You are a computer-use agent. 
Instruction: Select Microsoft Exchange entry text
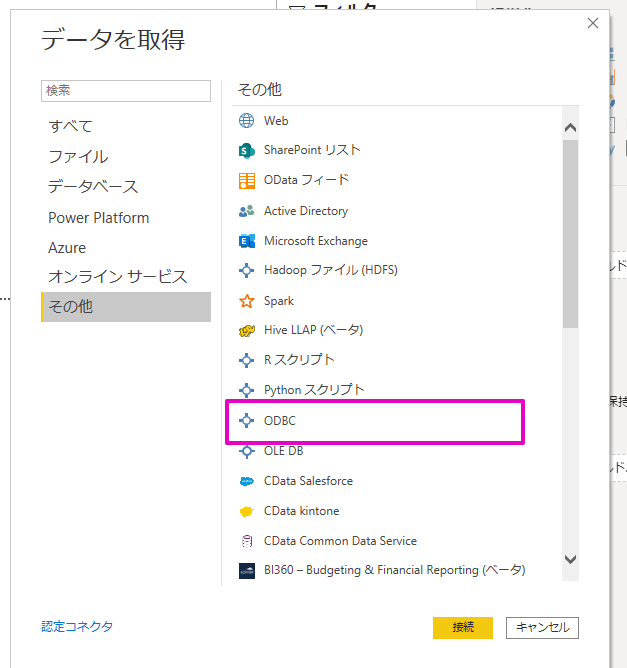[316, 241]
